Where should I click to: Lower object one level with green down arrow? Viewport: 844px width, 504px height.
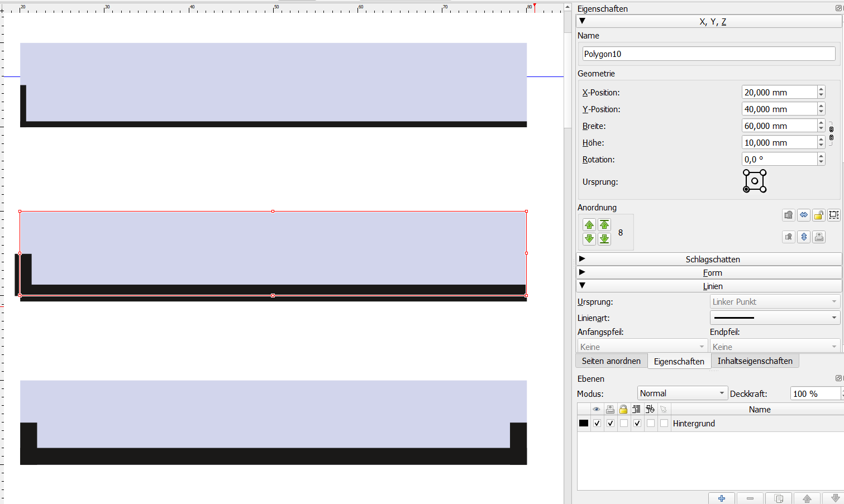point(589,239)
